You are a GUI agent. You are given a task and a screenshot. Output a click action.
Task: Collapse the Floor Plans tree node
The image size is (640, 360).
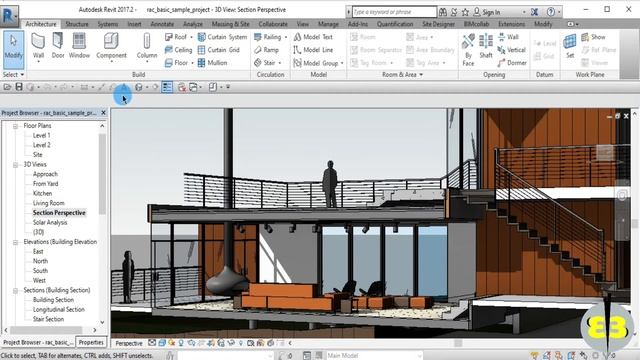(x=16, y=126)
